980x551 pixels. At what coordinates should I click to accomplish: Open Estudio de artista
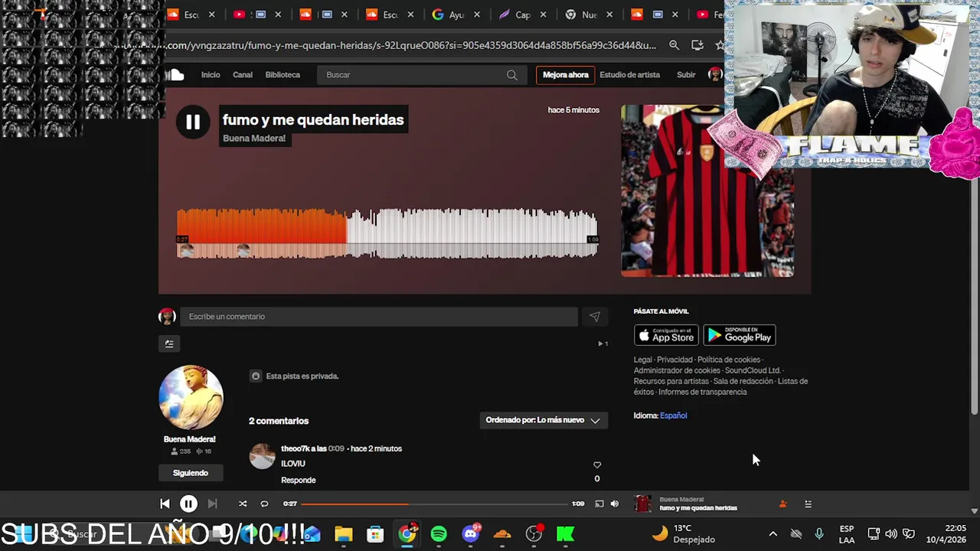pos(629,75)
